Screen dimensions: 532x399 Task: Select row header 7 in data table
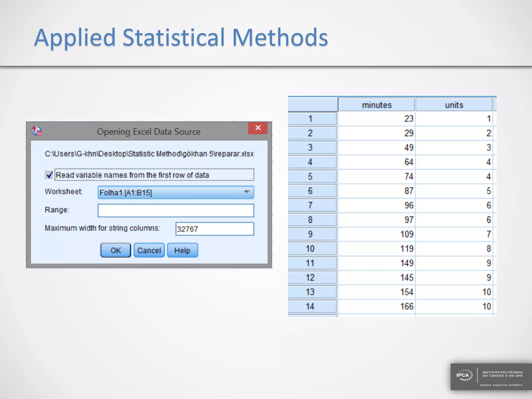pyautogui.click(x=312, y=205)
